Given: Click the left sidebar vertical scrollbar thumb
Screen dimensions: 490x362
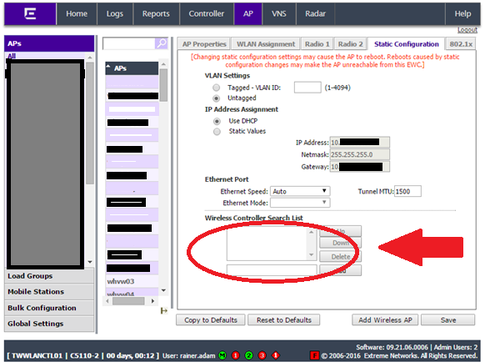Looking at the screenshot, I should (x=90, y=122).
